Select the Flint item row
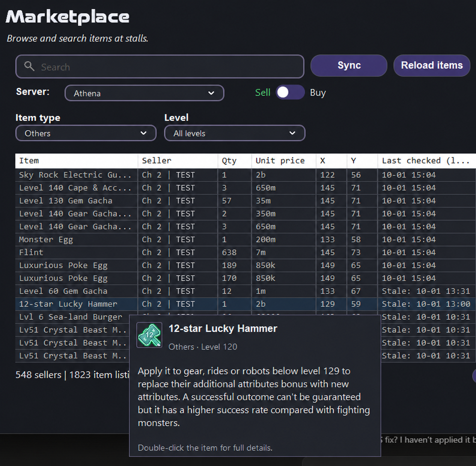This screenshot has width=476, height=466. click(246, 252)
